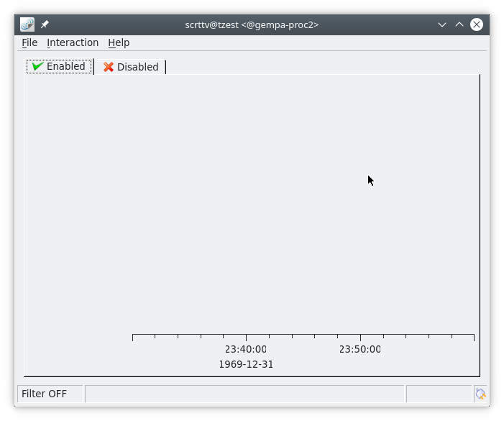Click the scrttv application icon in title bar
The height and width of the screenshot is (421, 504).
click(27, 24)
